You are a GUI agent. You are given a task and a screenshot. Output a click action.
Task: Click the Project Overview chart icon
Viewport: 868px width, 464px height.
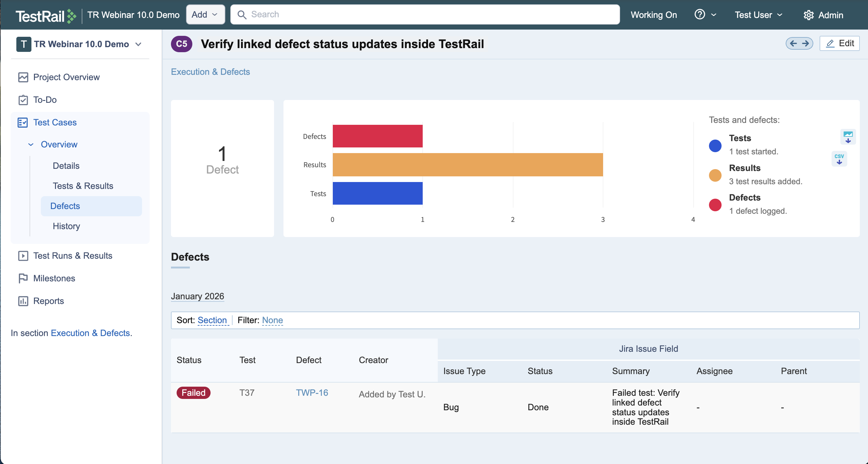point(23,77)
